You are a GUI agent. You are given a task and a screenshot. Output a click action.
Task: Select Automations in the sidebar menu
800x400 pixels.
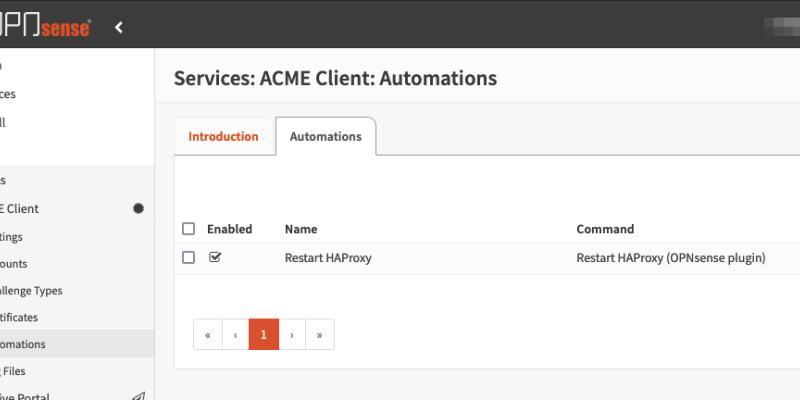(77, 344)
